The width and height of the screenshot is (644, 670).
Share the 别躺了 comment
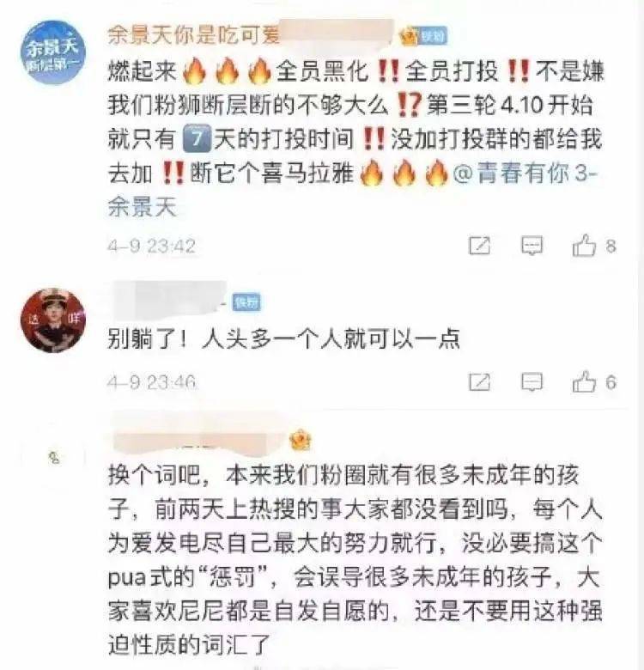coord(480,381)
